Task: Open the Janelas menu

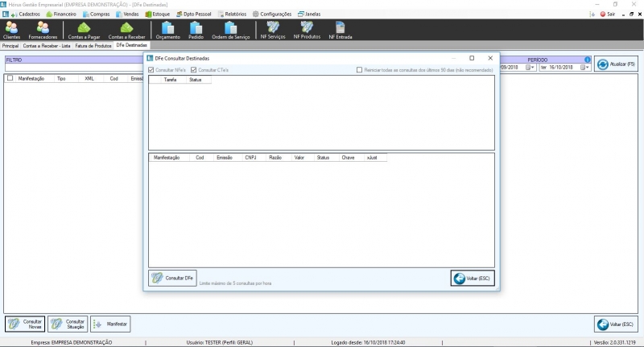Action: (x=309, y=14)
